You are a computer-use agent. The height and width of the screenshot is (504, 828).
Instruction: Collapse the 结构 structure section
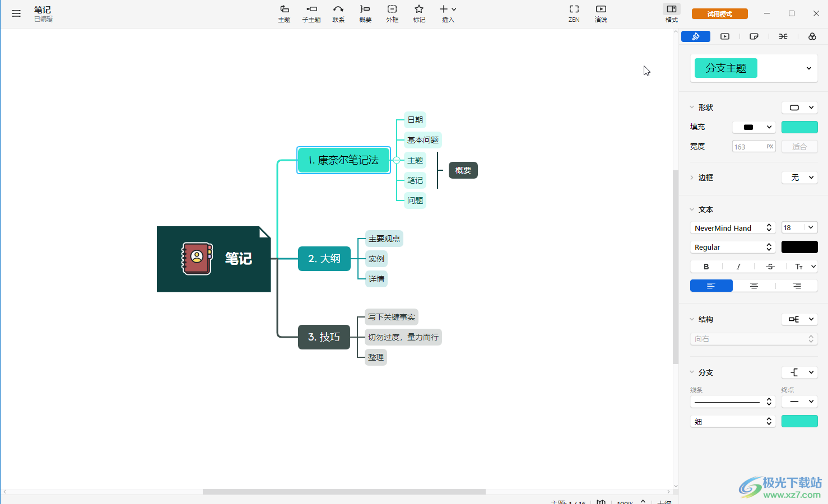[x=692, y=319]
